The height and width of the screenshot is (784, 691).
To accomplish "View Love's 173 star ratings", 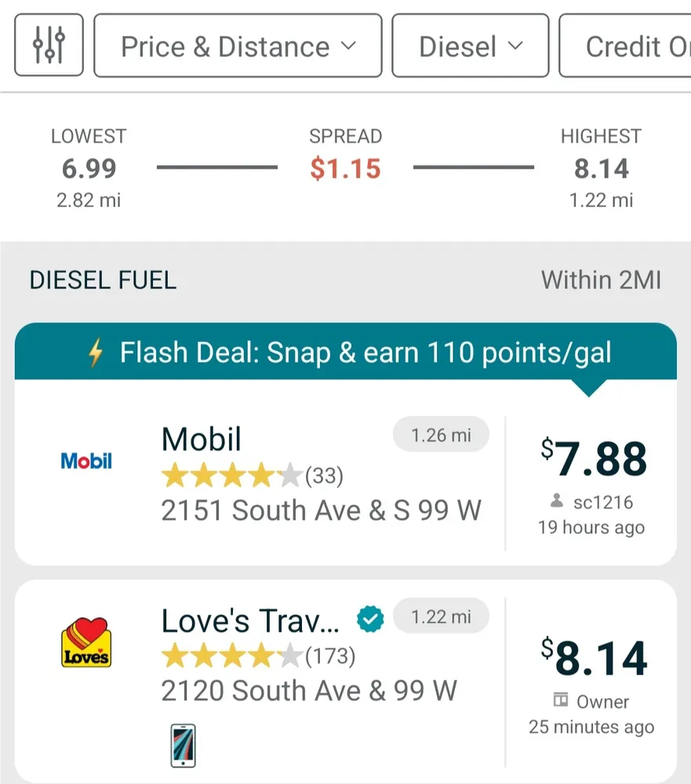I will [257, 655].
